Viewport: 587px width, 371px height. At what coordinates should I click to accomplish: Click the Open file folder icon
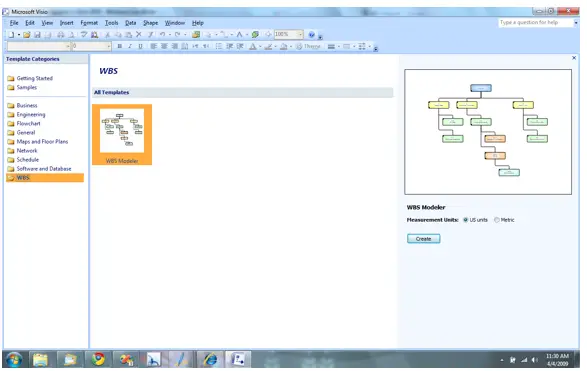tap(27, 35)
